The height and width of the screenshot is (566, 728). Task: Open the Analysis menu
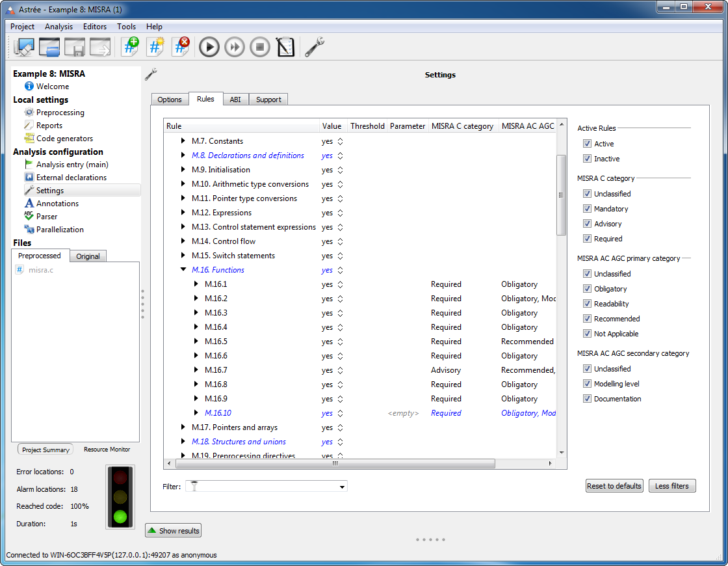coord(58,27)
